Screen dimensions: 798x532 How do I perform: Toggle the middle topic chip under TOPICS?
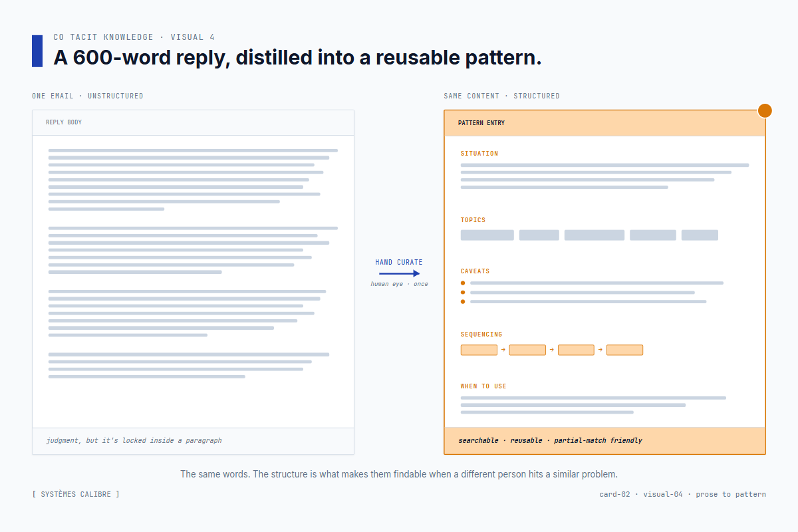[x=594, y=235]
